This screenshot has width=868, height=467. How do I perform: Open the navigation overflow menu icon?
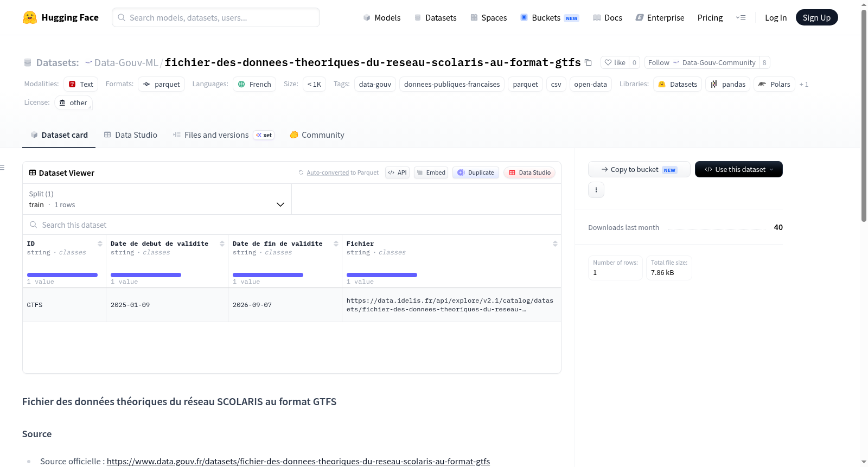[741, 17]
